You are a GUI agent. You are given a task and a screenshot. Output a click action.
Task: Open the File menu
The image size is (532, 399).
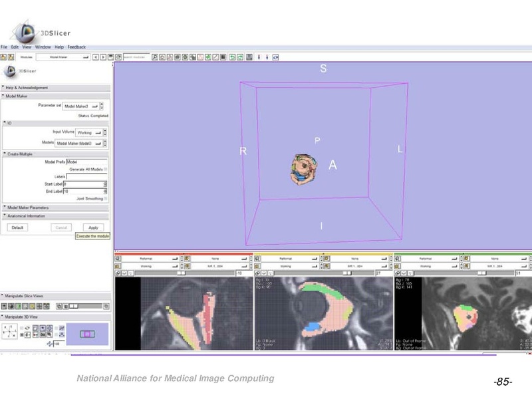click(x=4, y=47)
